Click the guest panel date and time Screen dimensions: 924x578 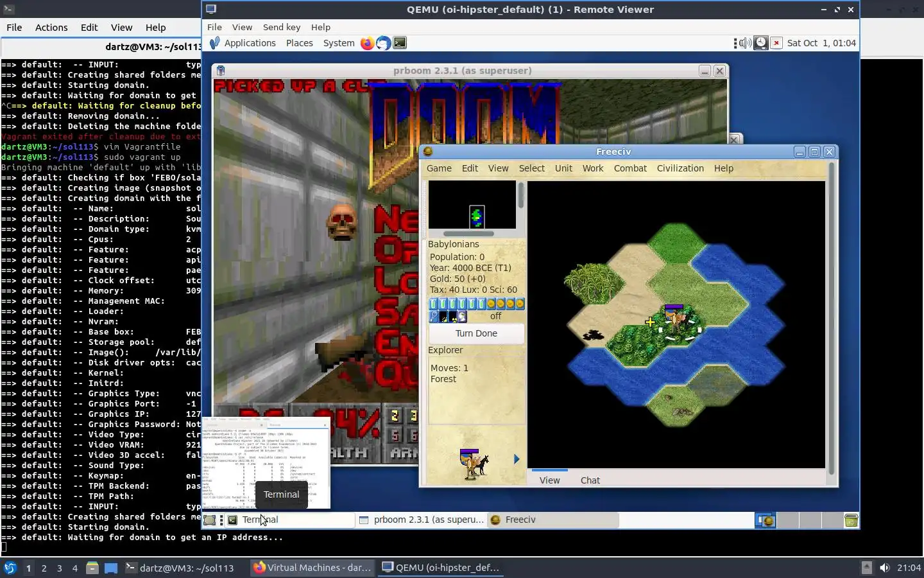point(821,43)
